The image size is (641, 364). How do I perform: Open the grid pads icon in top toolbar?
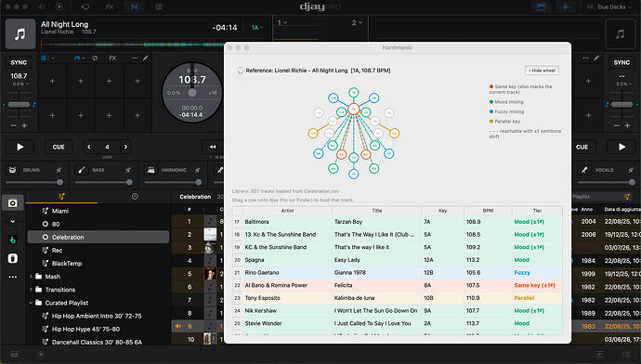(159, 6)
